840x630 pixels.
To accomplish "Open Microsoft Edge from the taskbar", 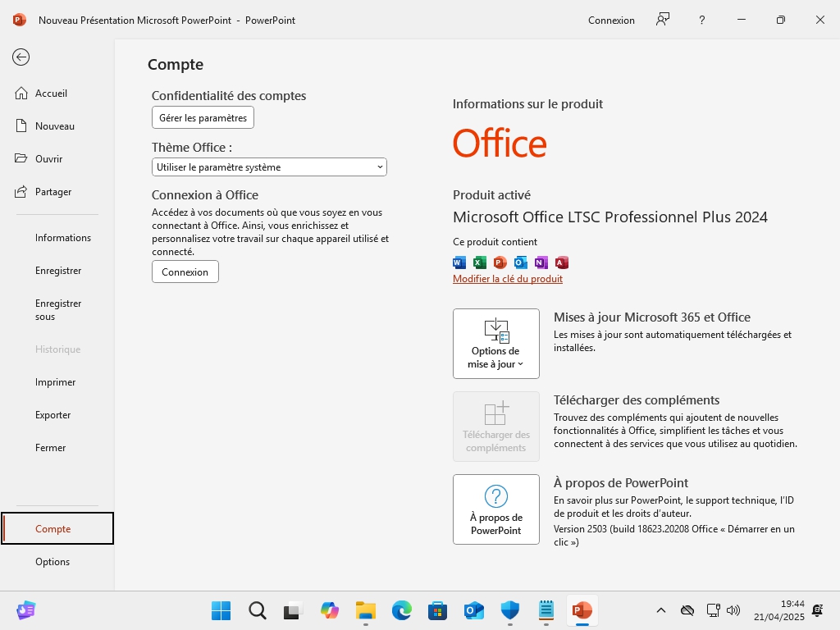I will (401, 610).
